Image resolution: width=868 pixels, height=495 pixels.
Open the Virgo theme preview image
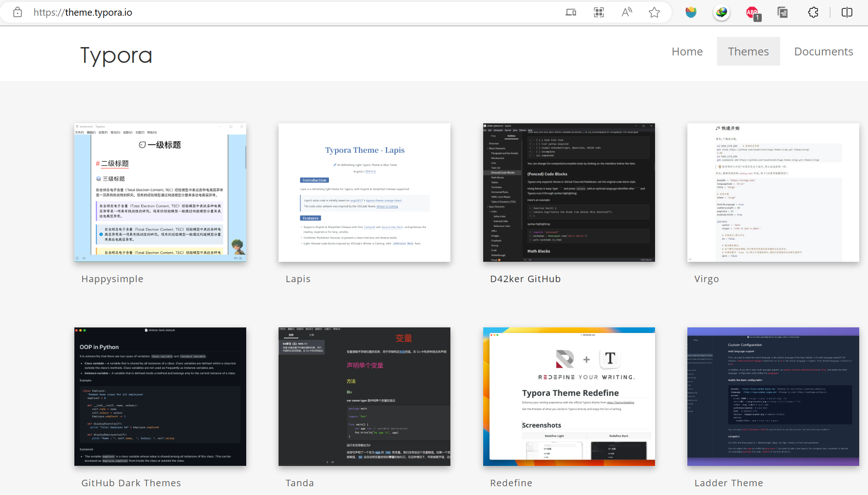[773, 193]
